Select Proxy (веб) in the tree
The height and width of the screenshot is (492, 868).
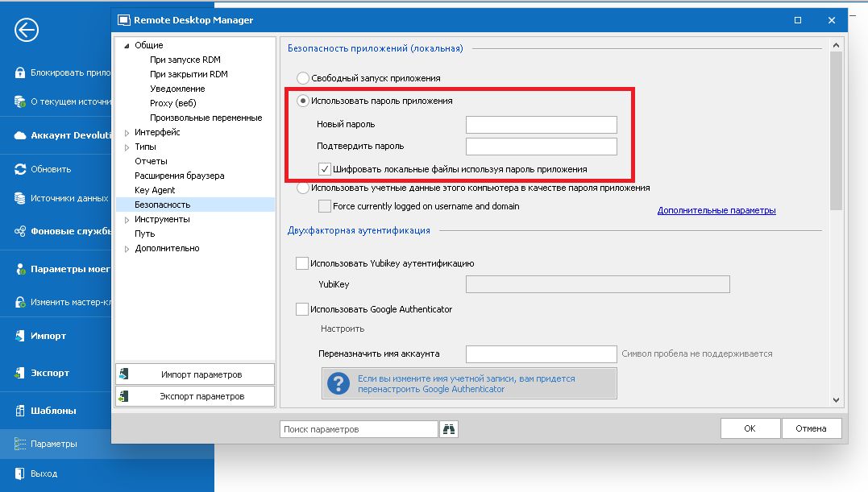172,103
